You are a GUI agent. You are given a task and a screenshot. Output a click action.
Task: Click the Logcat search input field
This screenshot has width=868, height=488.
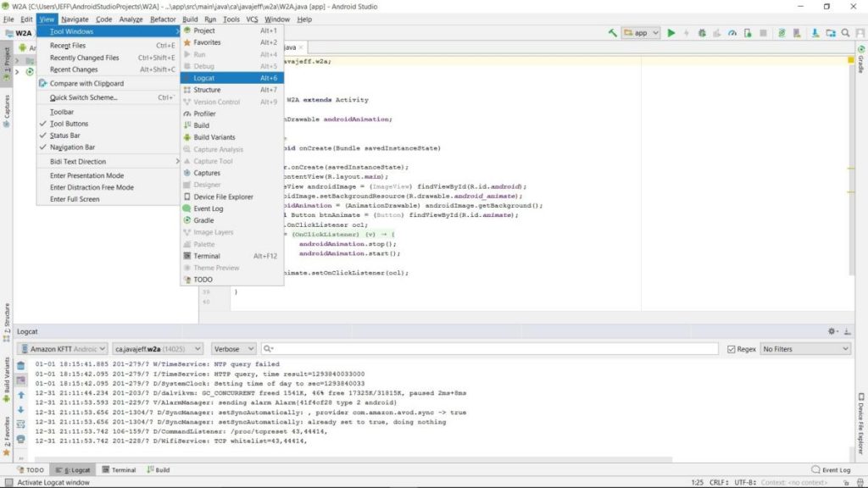pos(490,349)
